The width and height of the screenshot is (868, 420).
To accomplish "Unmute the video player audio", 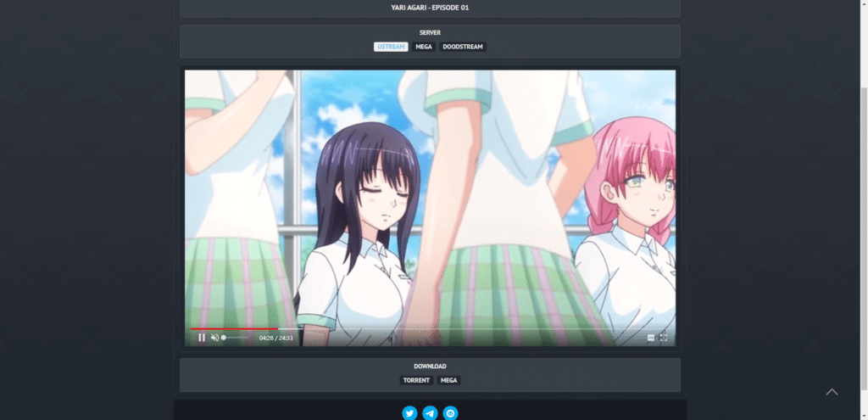I will (x=214, y=338).
